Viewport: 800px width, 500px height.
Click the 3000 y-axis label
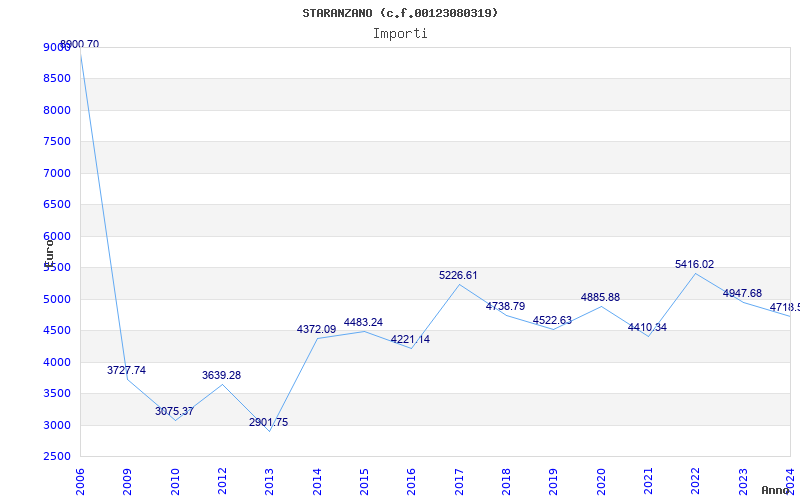coord(57,425)
